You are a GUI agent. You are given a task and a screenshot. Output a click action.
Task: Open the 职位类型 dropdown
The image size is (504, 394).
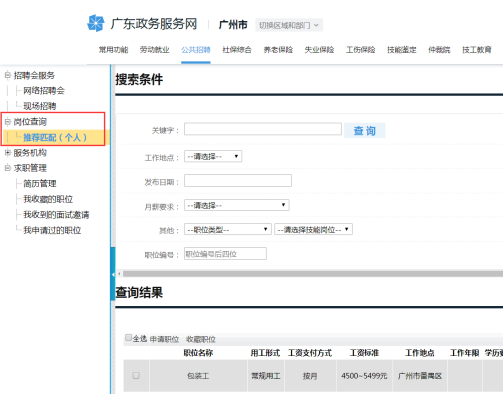tap(228, 229)
